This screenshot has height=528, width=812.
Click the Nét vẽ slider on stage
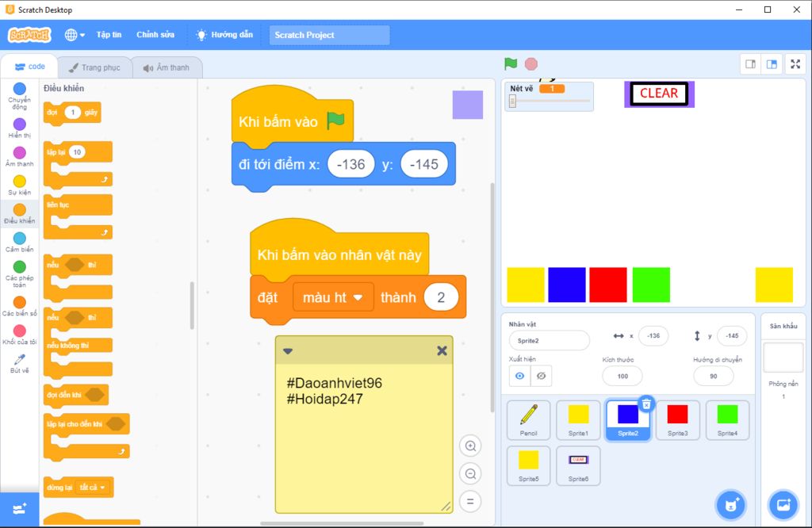point(549,101)
